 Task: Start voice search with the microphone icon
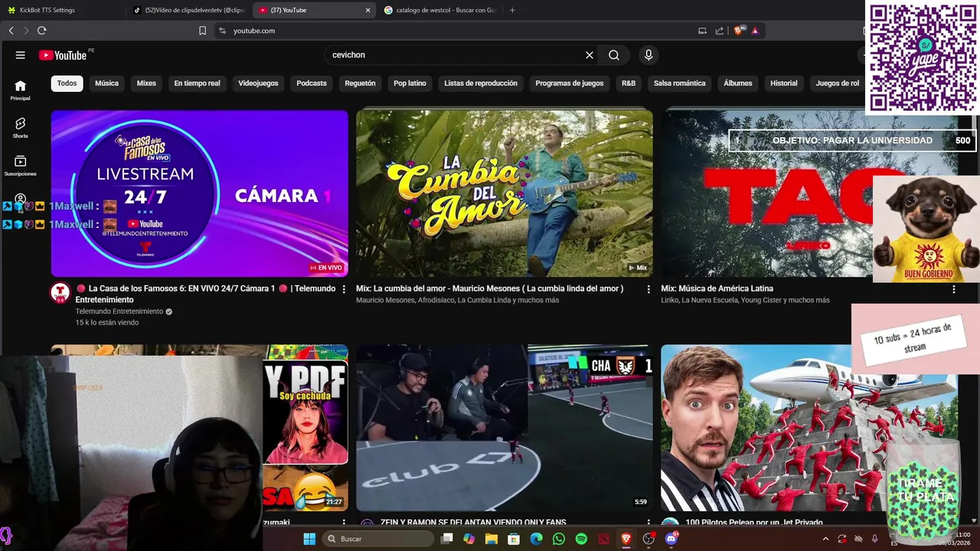pyautogui.click(x=648, y=55)
